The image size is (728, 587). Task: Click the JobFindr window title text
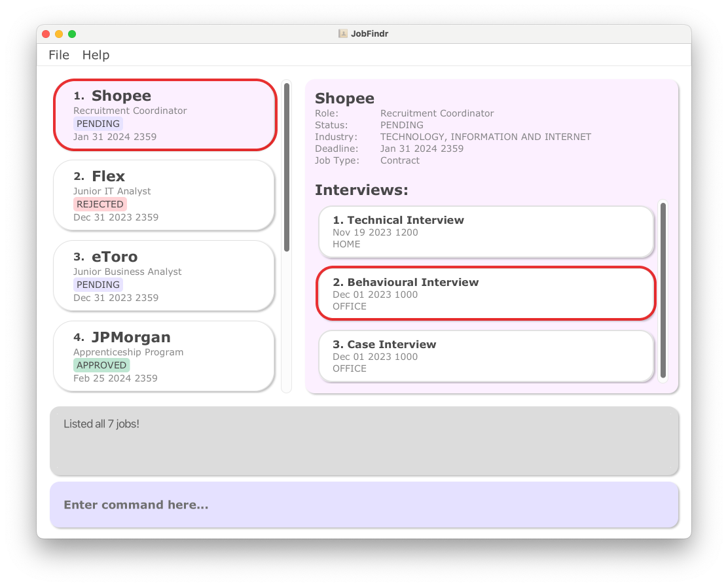(x=370, y=33)
